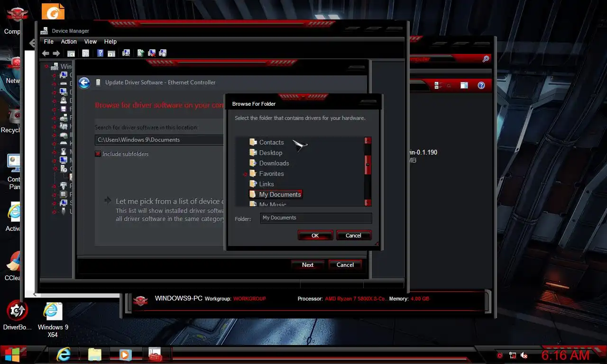
Task: Click the scroll-down arrow in folder list
Action: click(368, 202)
